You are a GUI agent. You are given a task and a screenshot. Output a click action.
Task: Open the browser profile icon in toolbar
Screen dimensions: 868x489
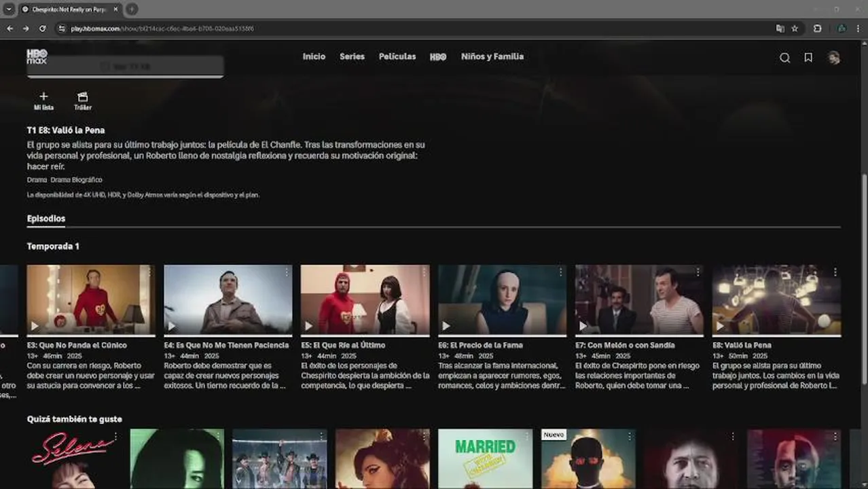[842, 29]
